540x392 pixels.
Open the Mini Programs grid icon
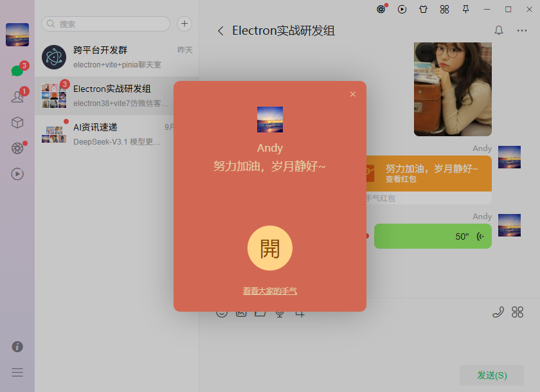click(444, 10)
